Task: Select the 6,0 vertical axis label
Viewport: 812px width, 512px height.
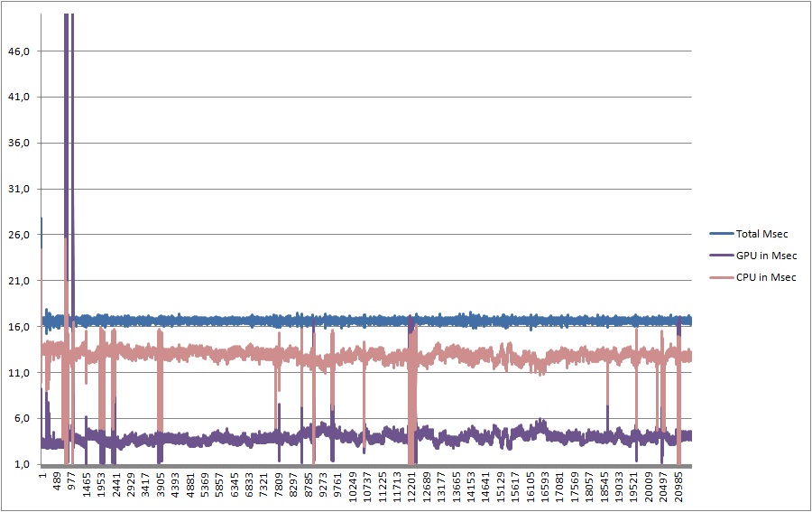Action: 22,419
